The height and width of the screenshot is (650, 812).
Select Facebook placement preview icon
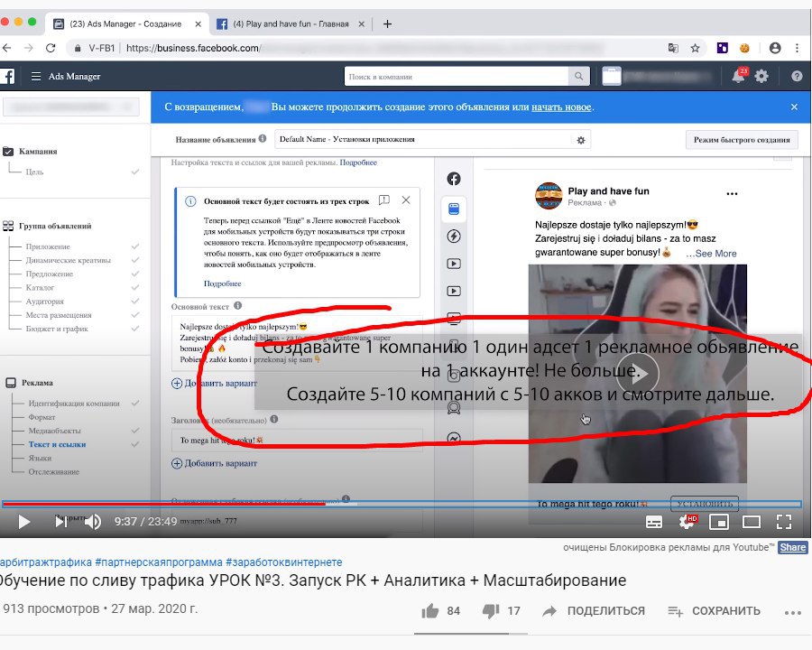click(454, 179)
